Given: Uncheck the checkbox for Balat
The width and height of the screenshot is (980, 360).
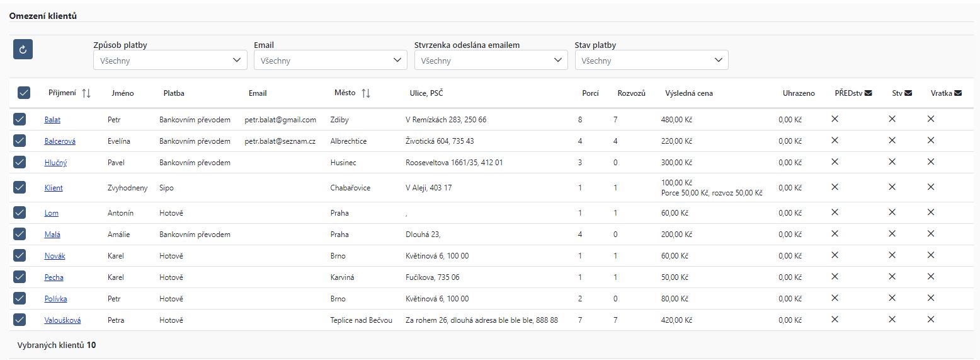Looking at the screenshot, I should (20, 119).
